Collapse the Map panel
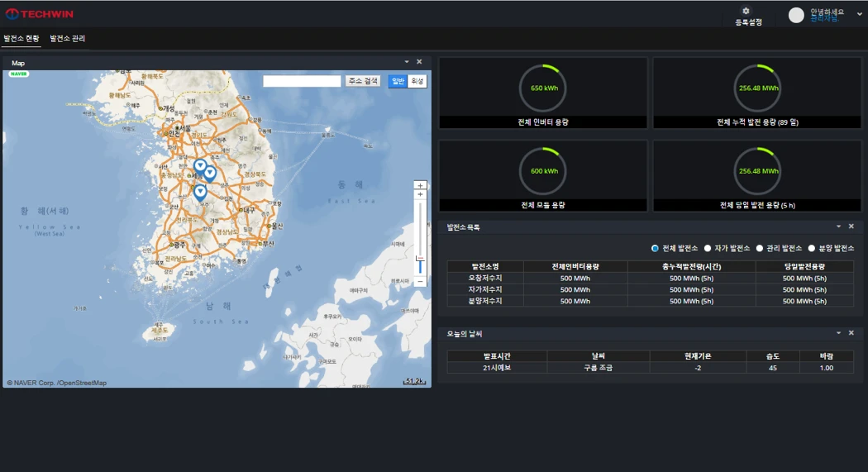Image resolution: width=868 pixels, height=472 pixels. pos(407,62)
